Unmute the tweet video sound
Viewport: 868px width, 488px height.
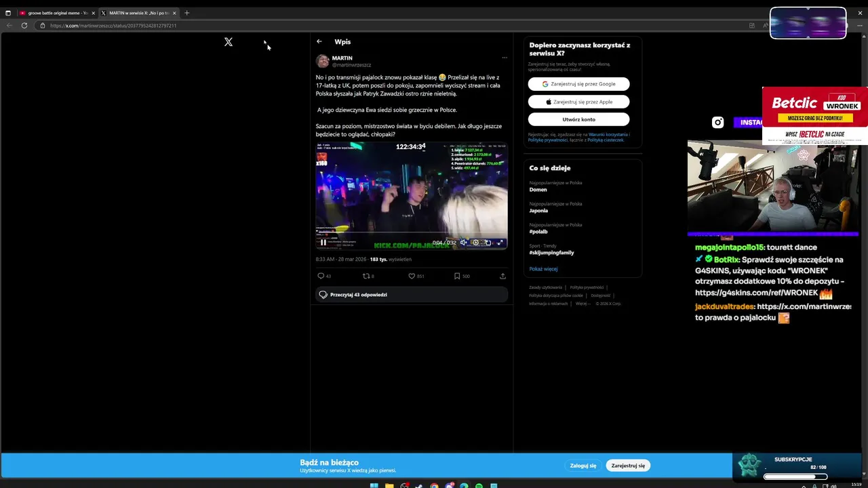(x=464, y=242)
